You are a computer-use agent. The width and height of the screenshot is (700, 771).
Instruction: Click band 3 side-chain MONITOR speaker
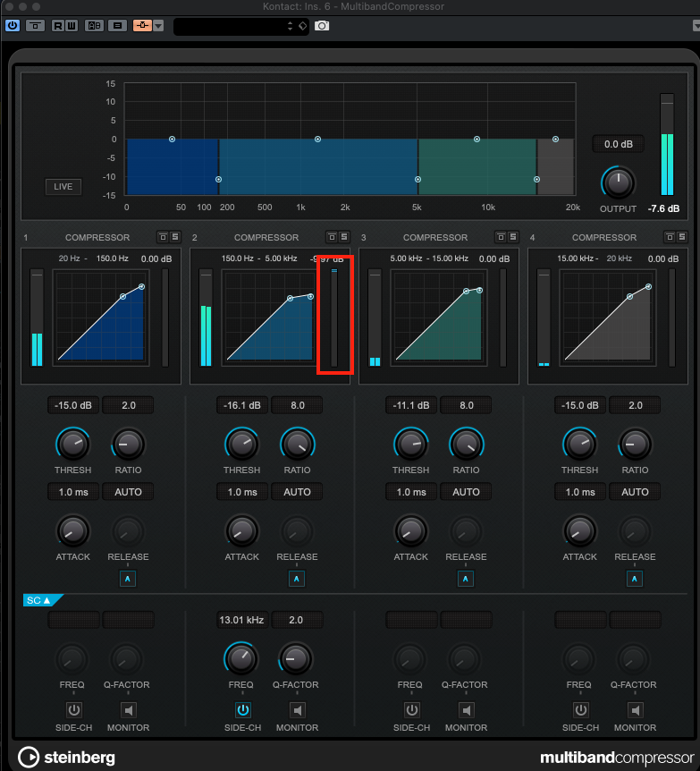[467, 710]
